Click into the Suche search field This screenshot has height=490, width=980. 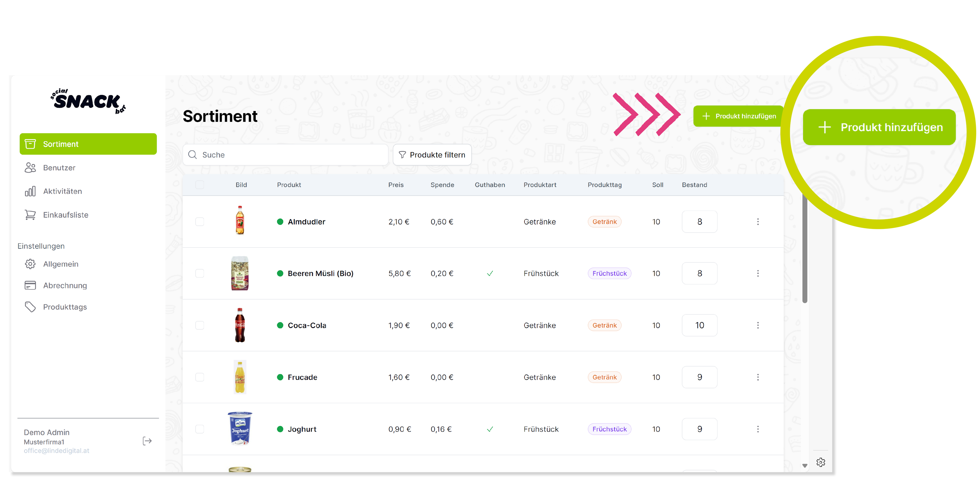[x=285, y=154]
